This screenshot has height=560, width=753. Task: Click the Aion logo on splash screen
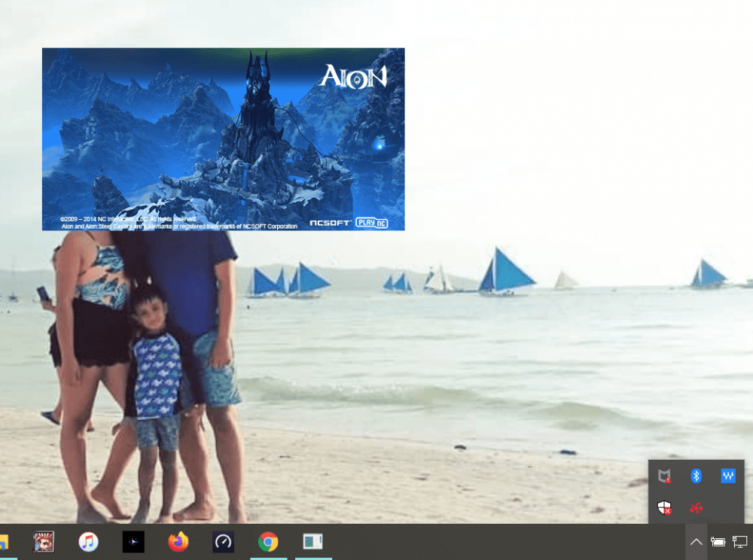pyautogui.click(x=353, y=76)
